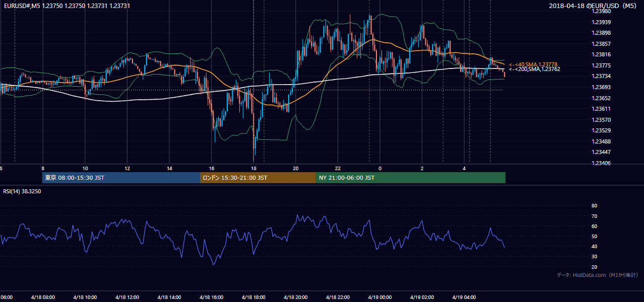
Task: Click hour marker 0 on price chart axis
Action: click(x=380, y=168)
